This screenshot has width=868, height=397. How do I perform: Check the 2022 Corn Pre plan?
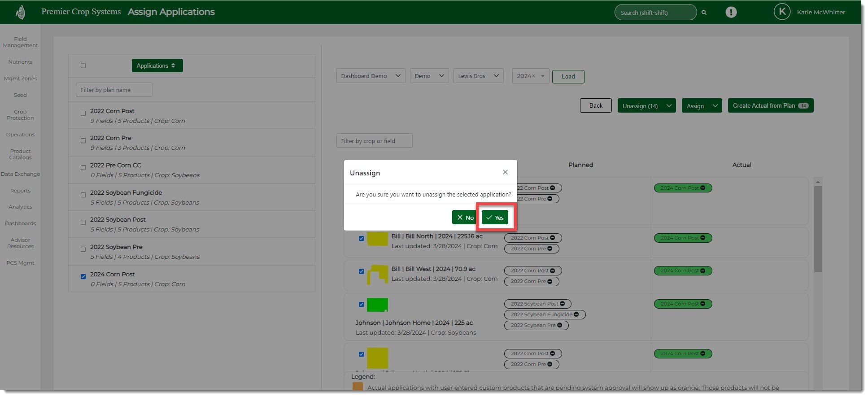[x=83, y=141]
